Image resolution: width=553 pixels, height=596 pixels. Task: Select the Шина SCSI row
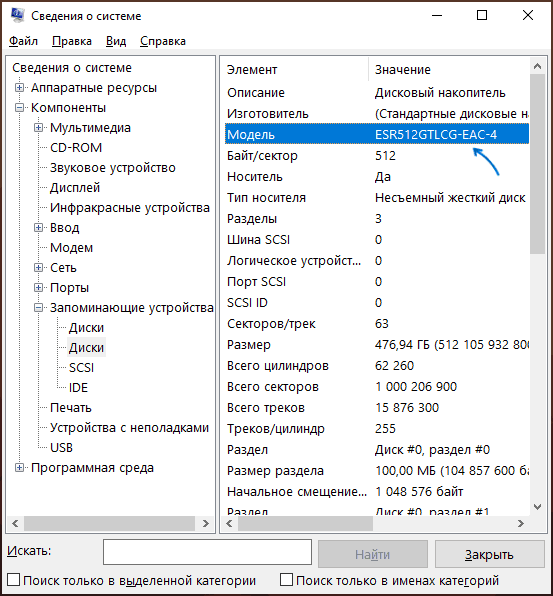377,239
